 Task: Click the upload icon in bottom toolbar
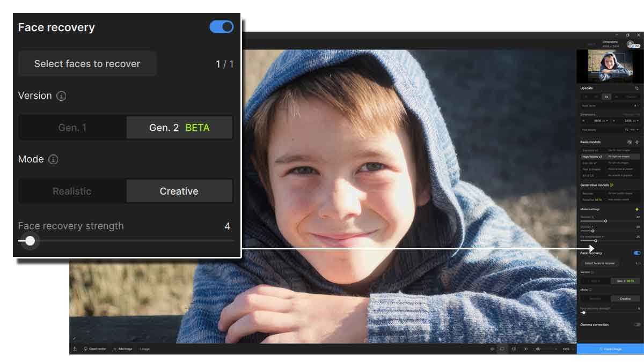click(x=75, y=348)
